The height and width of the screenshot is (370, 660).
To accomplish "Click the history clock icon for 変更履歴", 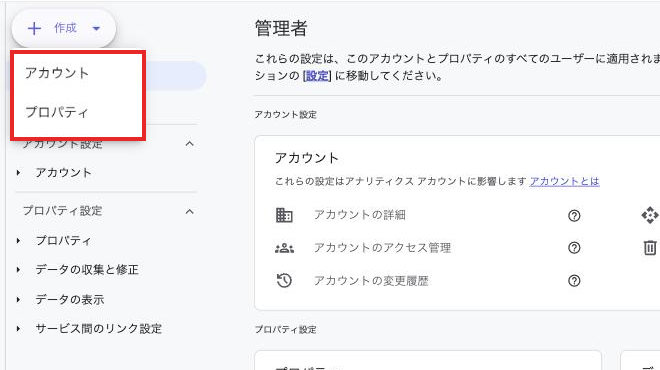I will 284,280.
